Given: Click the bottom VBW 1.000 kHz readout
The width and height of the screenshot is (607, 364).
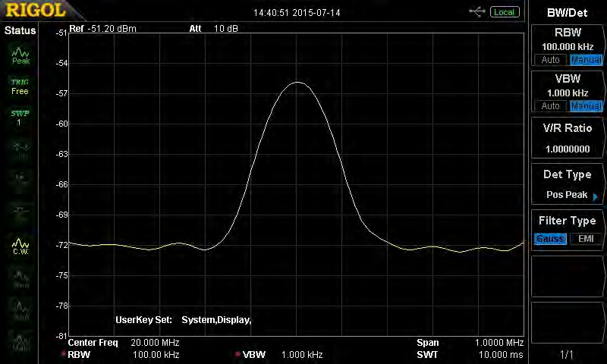Looking at the screenshot, I should point(282,354).
